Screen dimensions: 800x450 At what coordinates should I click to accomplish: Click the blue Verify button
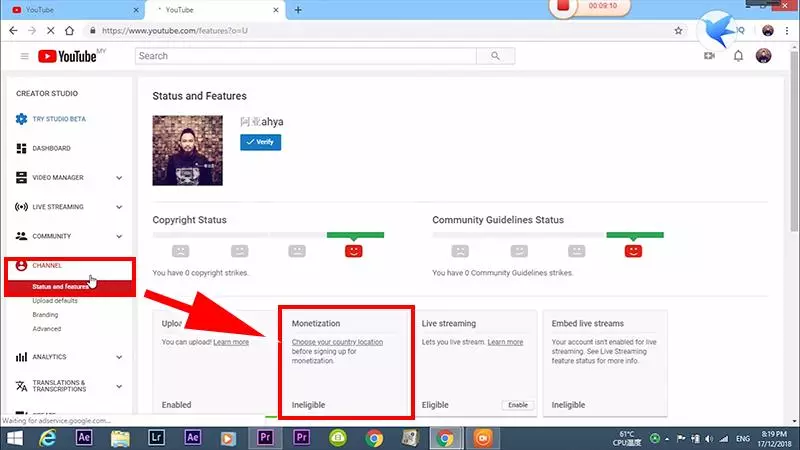(260, 142)
